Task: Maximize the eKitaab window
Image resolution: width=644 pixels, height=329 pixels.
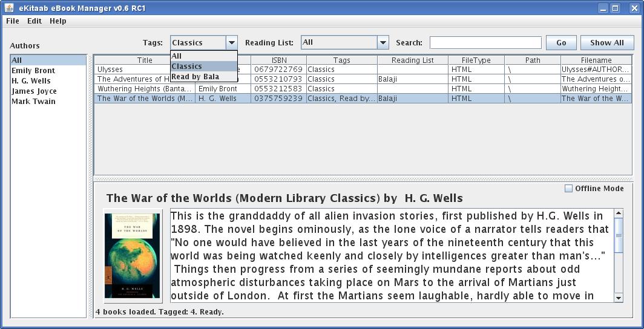Action: point(616,8)
